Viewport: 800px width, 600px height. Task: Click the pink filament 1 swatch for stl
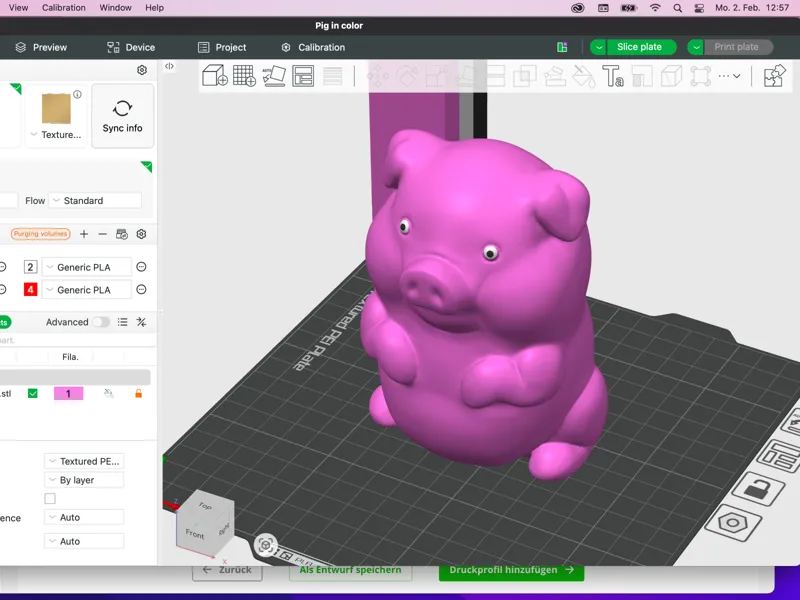[x=68, y=393]
